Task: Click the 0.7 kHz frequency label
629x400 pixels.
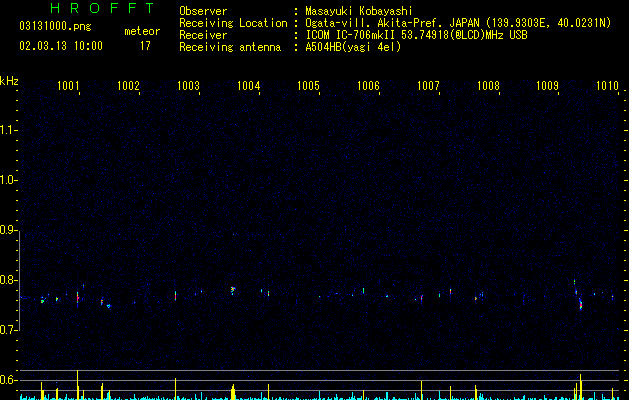Action: [x=8, y=330]
